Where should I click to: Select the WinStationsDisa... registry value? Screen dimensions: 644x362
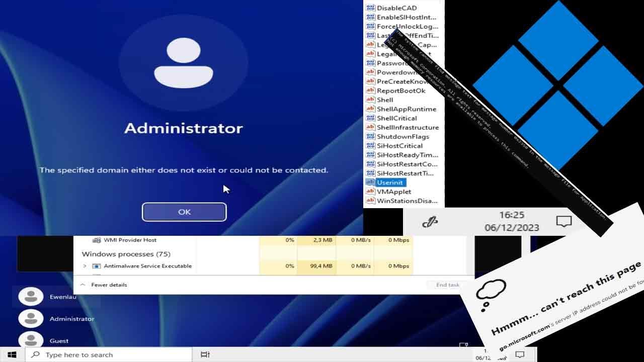click(x=407, y=201)
